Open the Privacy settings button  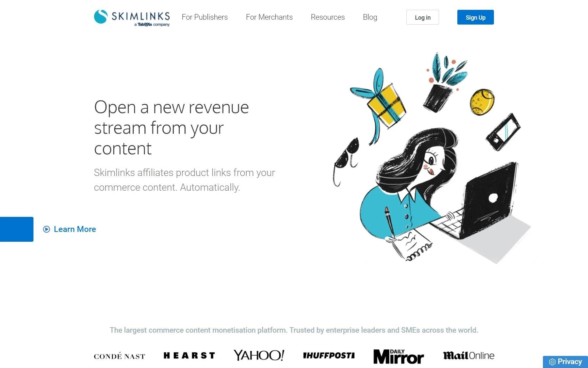coord(565,362)
